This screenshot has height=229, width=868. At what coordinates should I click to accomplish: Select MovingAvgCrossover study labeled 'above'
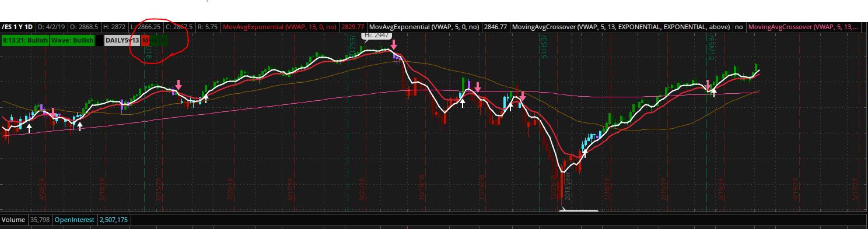(620, 27)
